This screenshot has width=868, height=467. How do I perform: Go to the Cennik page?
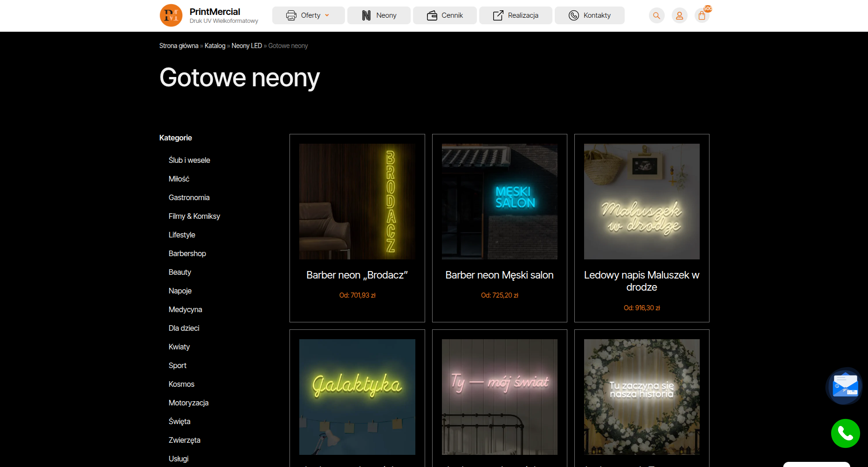[445, 15]
